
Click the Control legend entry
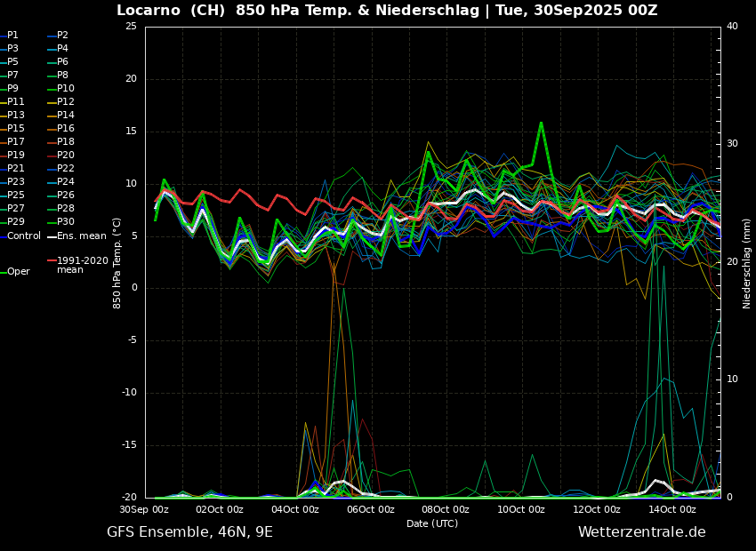(x=24, y=236)
